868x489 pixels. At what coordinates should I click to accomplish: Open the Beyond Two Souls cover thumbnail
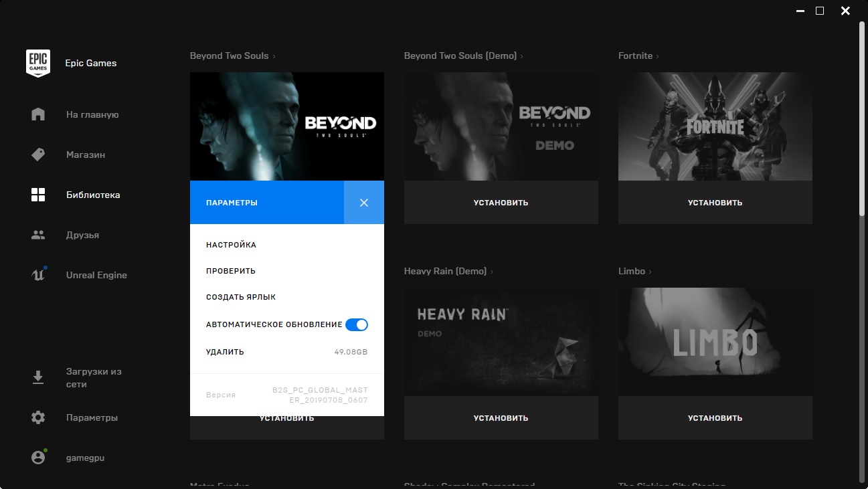[x=287, y=126]
